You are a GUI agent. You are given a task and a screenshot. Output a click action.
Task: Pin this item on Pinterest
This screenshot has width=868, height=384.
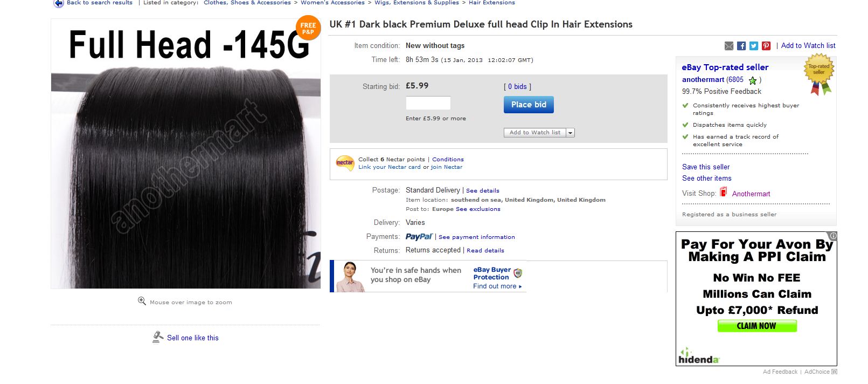tap(766, 46)
